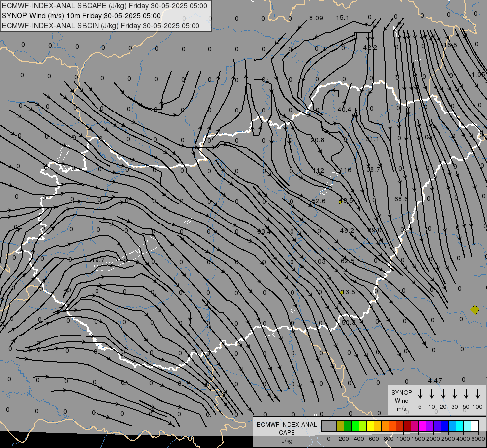Click the 93.4 value on the map
Image resolution: width=487 pixels, height=448 pixels.
point(264,231)
